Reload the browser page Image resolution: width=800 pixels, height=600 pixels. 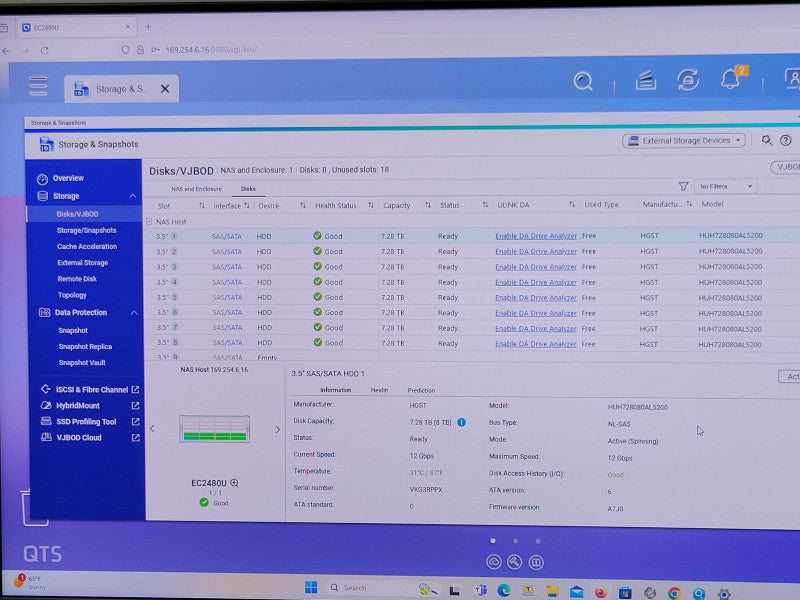click(44, 51)
